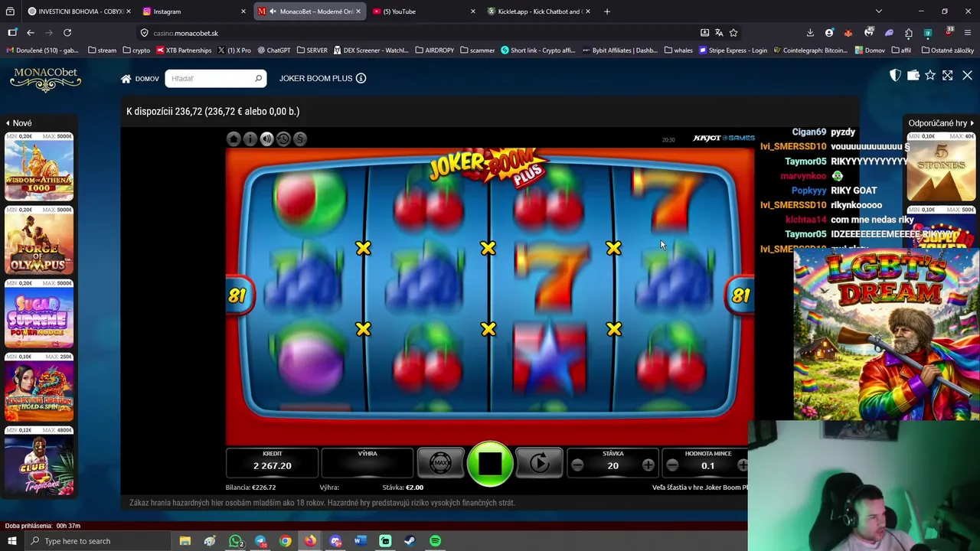Open the SERVER bookmarks folder
This screenshot has width=980, height=551.
point(312,51)
